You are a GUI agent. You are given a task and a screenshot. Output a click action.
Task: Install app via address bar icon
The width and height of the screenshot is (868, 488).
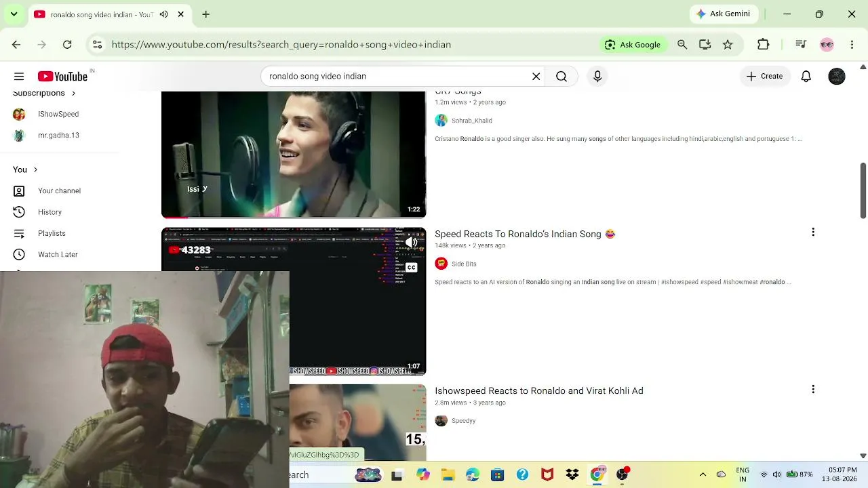(705, 45)
